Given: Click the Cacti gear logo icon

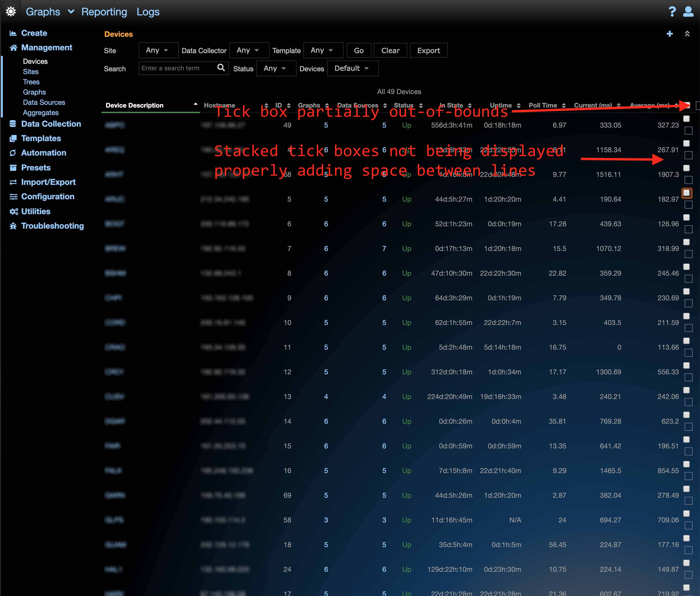Looking at the screenshot, I should (11, 11).
